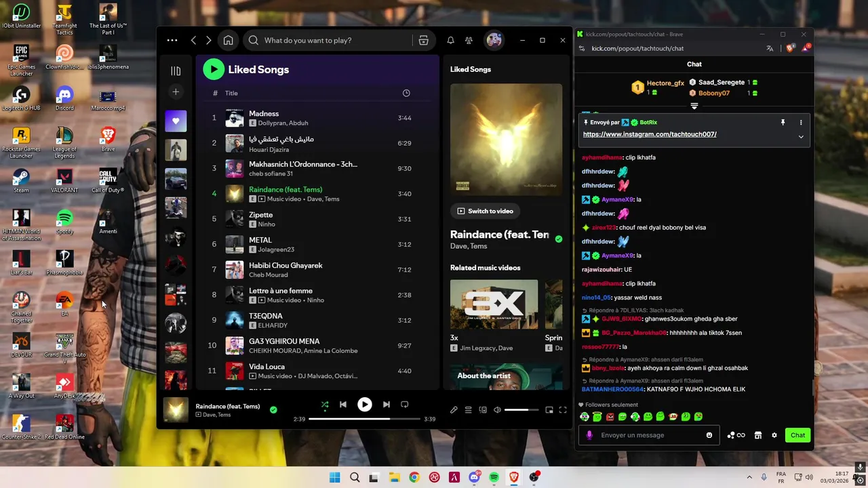The width and height of the screenshot is (868, 488).
Task: Sort by the Title column header
Action: [231, 93]
